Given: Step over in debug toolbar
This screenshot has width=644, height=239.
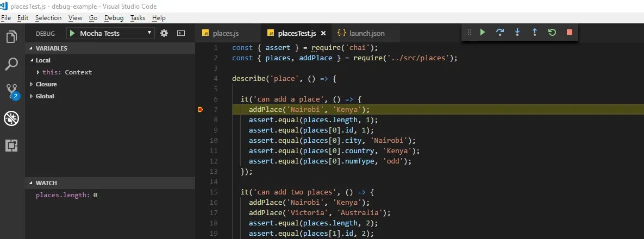Looking at the screenshot, I should [500, 32].
